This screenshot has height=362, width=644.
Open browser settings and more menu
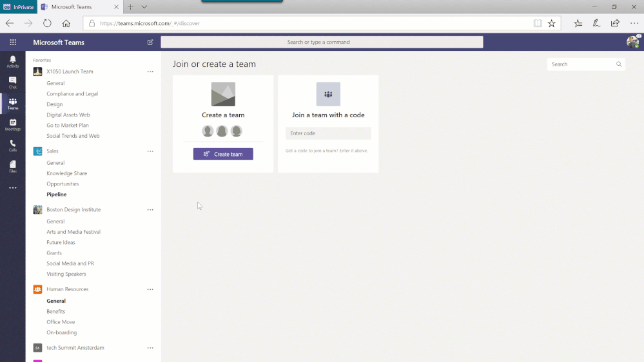pos(634,23)
